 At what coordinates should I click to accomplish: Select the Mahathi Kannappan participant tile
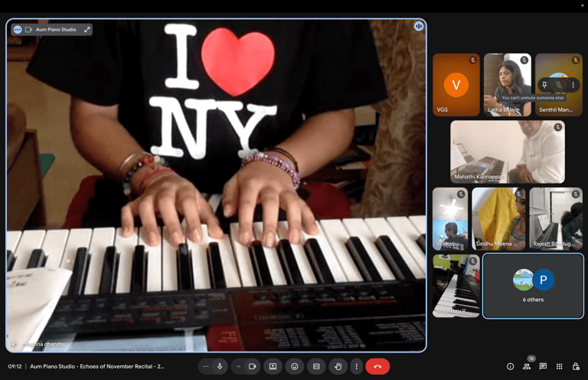[x=508, y=152]
